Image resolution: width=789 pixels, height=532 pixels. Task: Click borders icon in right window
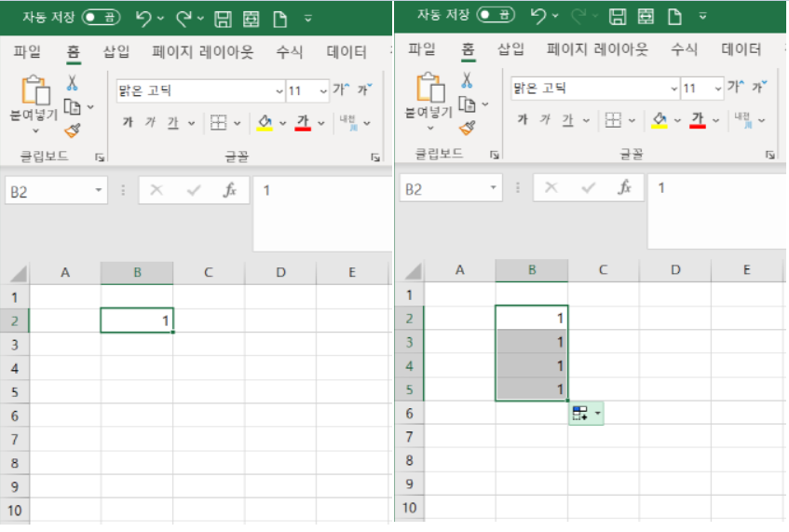(613, 120)
